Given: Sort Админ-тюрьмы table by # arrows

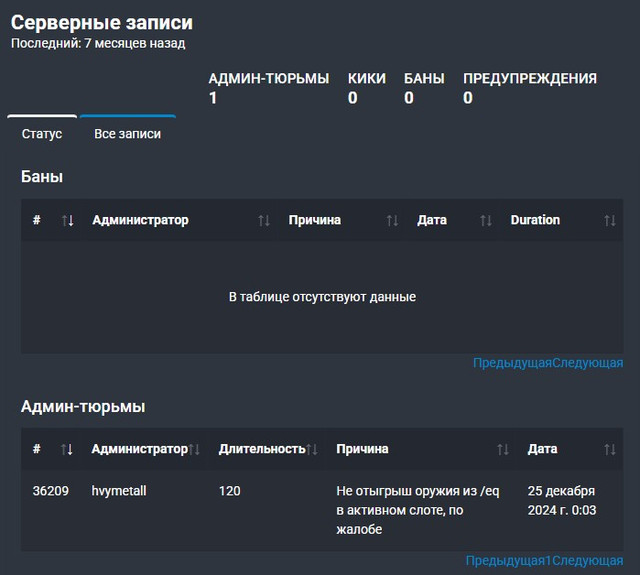Looking at the screenshot, I should [x=67, y=450].
